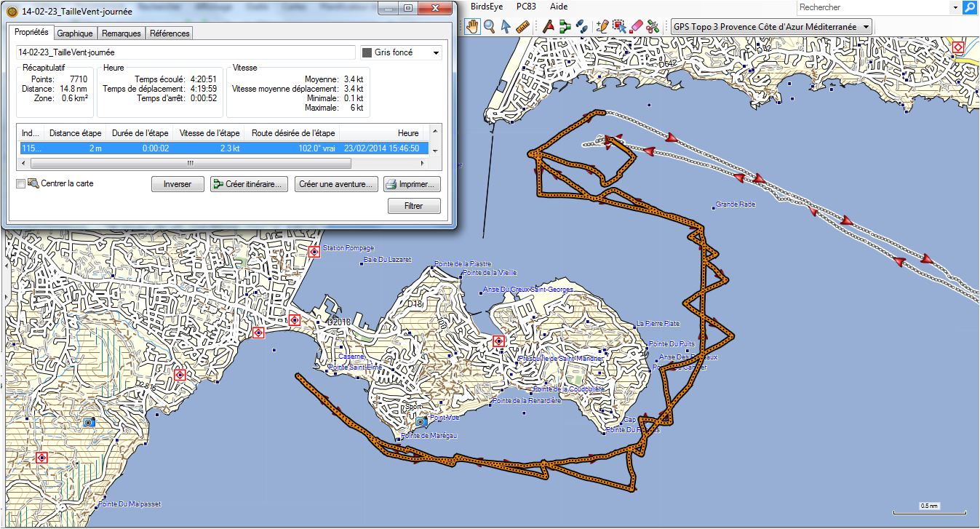Open the GPS Topo 3 Provence map dropdown
Screen dimensions: 980x529
click(x=772, y=26)
